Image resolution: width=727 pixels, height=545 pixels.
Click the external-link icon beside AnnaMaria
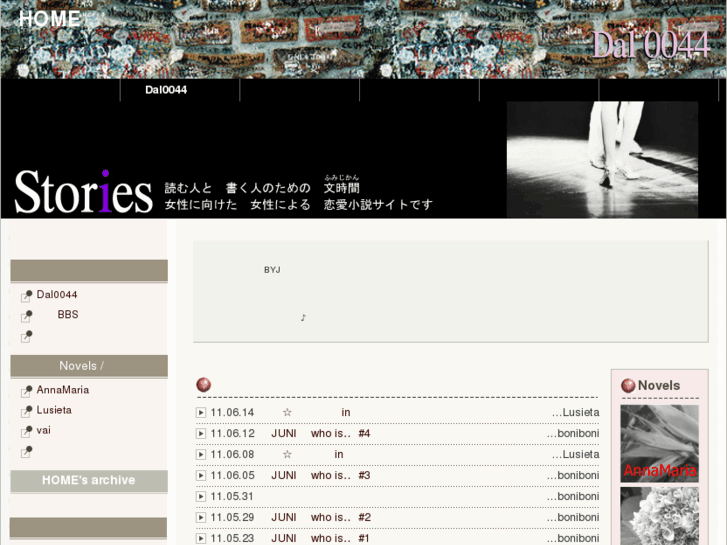click(x=26, y=391)
